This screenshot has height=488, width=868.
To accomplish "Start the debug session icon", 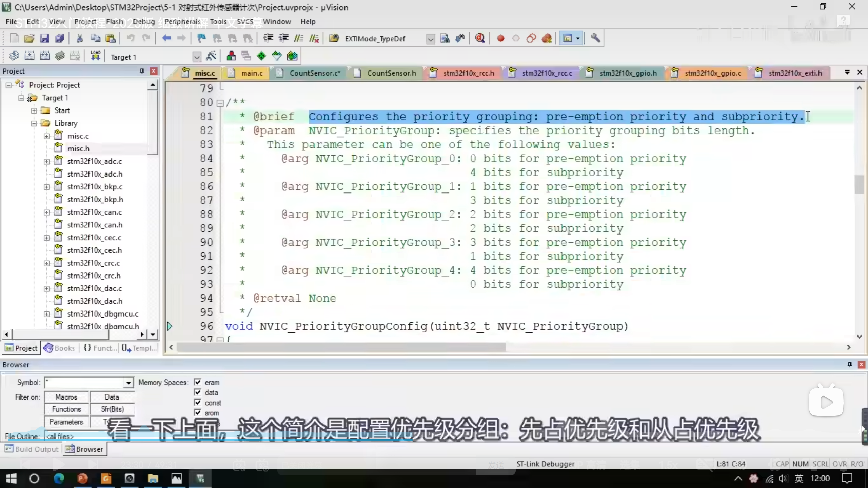I will click(x=480, y=38).
